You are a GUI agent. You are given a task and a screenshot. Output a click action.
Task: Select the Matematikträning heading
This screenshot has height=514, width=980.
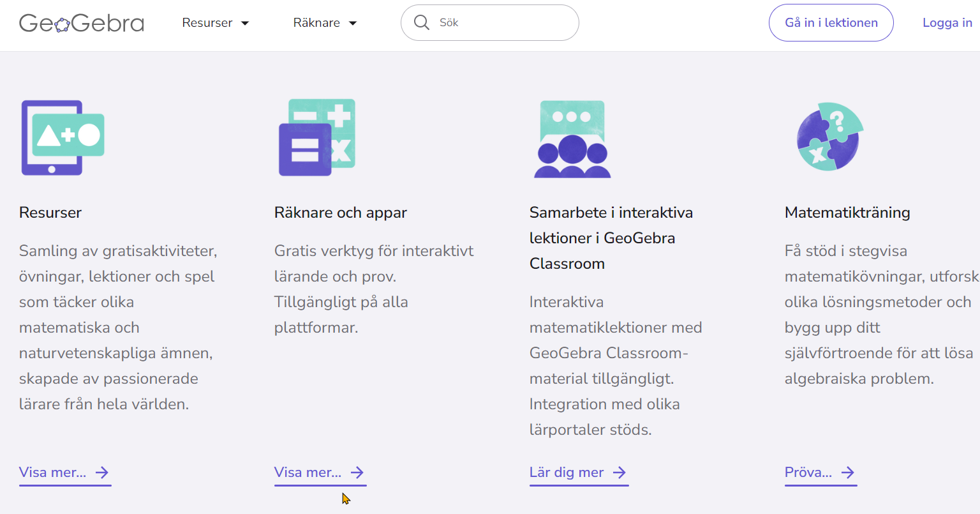click(x=847, y=213)
